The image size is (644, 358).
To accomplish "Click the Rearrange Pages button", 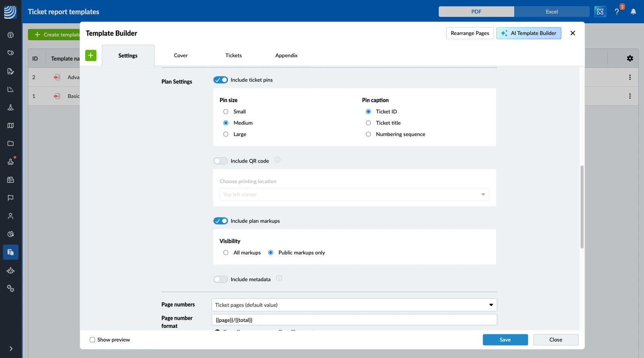I will tap(470, 33).
